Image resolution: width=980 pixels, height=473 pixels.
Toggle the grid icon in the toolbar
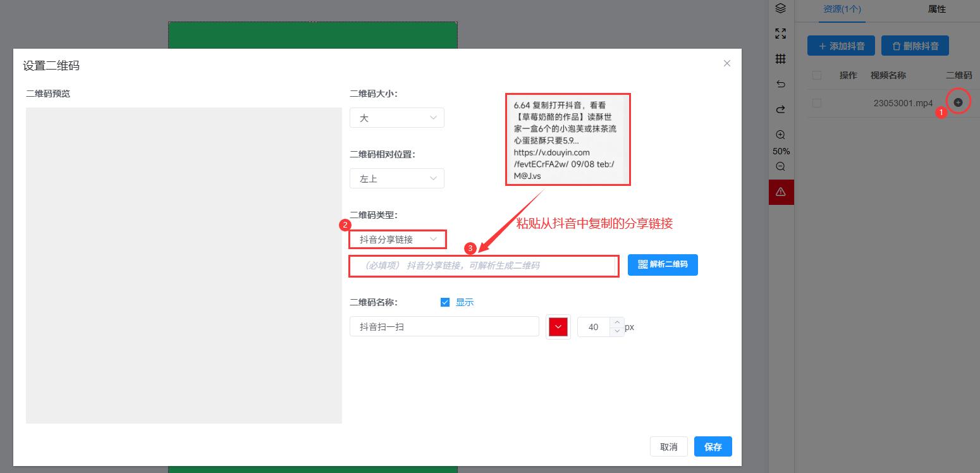pyautogui.click(x=781, y=59)
